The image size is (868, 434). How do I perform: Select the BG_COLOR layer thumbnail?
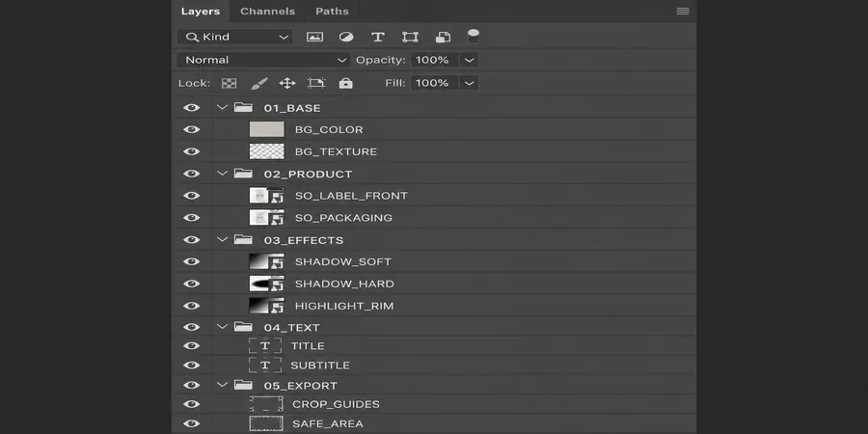tap(267, 129)
